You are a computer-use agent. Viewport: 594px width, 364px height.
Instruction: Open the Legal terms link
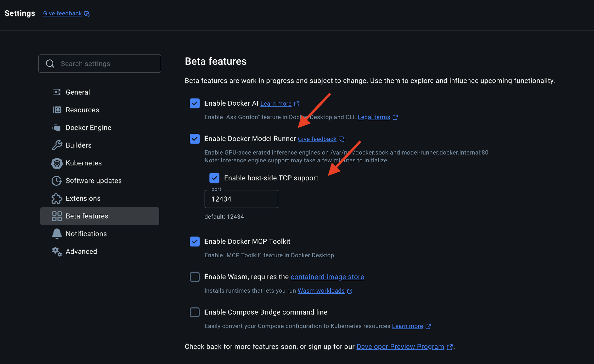pyautogui.click(x=374, y=117)
